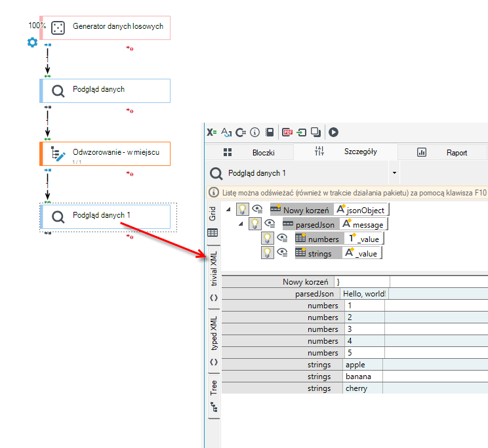
Task: Click the circled info icon in the toolbar
Action: 254,132
